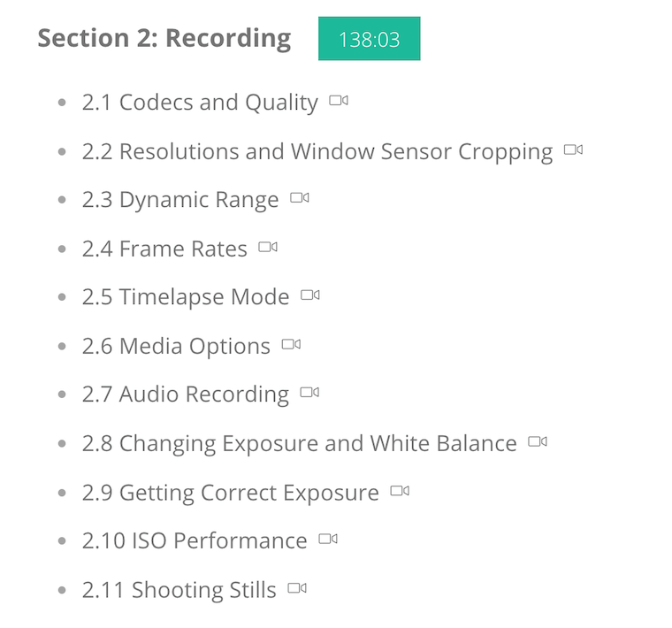View lesson 2.10 ISO Performance
Screen dimensions: 672x628
195,540
